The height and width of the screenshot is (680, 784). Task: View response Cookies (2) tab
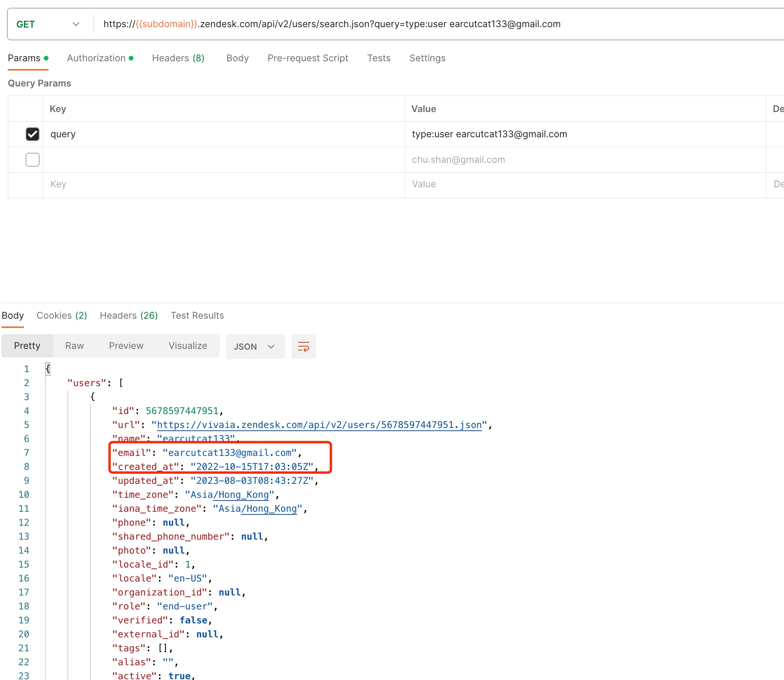pos(62,316)
